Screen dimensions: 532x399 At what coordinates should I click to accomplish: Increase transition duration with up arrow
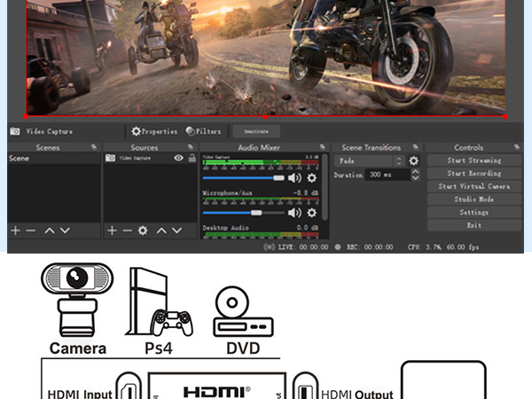tap(416, 172)
